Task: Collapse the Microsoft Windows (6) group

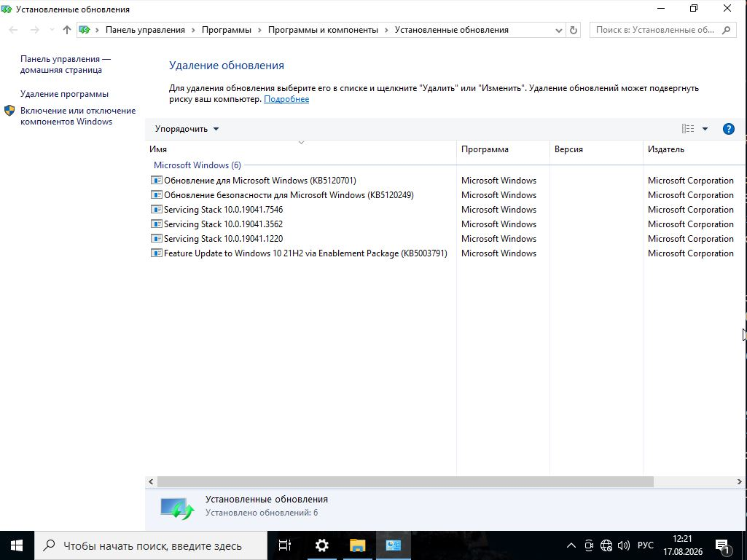Action: tap(197, 165)
